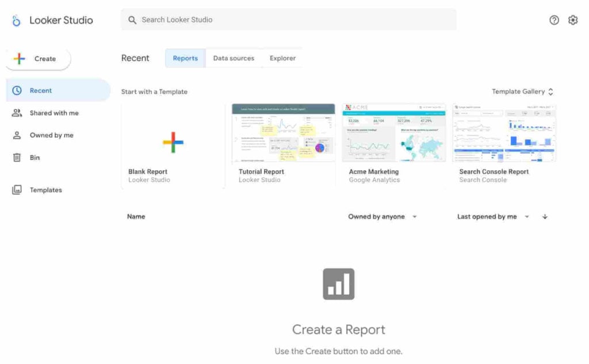Click the Shared with me people icon
The width and height of the screenshot is (589, 364).
click(18, 113)
